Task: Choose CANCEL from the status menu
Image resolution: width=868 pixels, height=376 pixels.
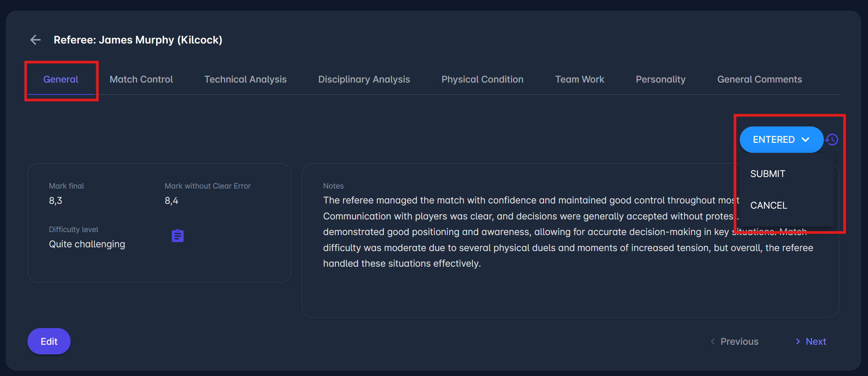Action: (x=768, y=205)
